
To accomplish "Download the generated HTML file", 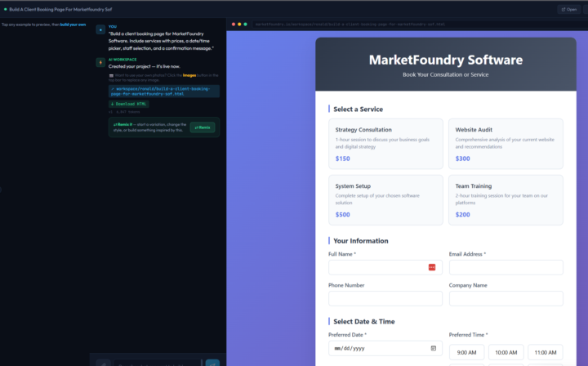I will point(129,104).
